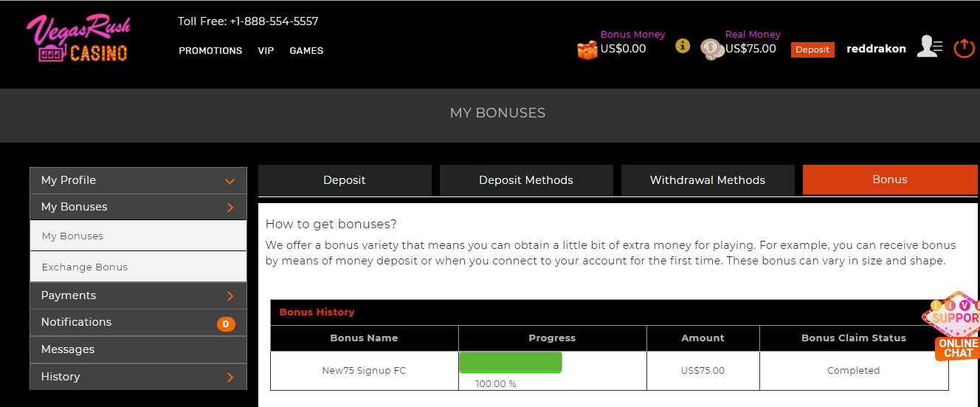Collapse the My Profile section
The height and width of the screenshot is (407, 980).
point(230,181)
